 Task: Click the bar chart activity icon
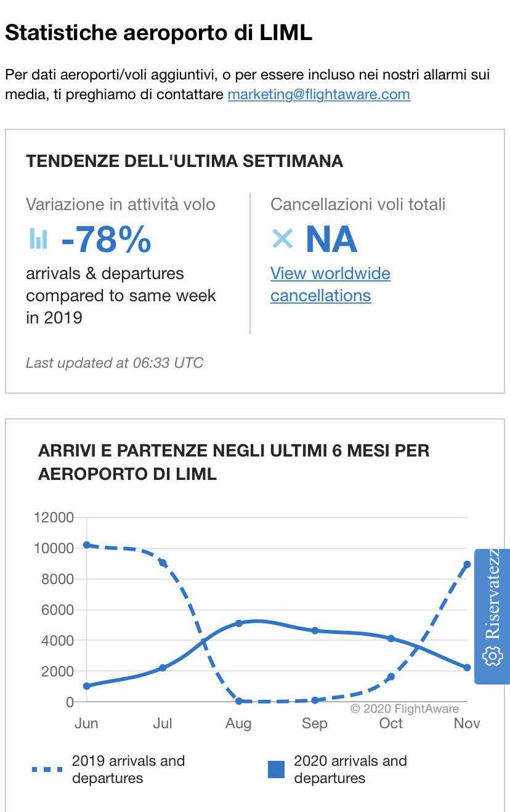(38, 238)
